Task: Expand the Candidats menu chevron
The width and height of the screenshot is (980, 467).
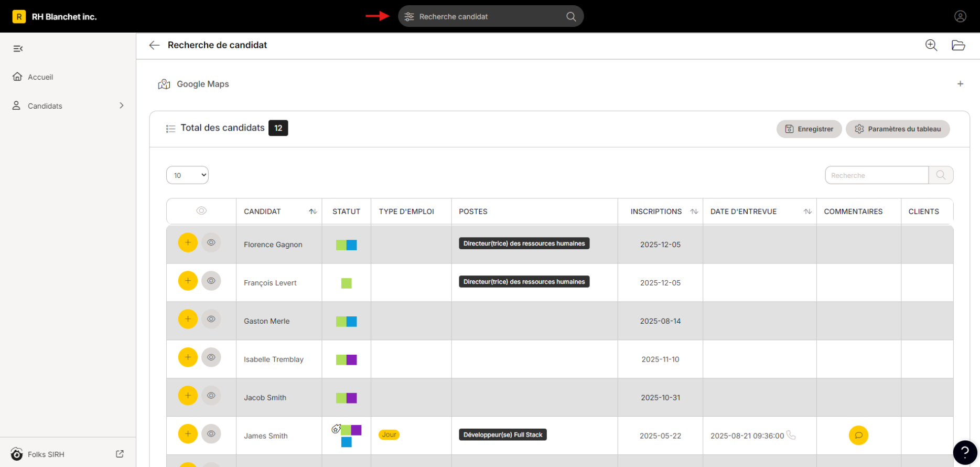Action: 122,105
